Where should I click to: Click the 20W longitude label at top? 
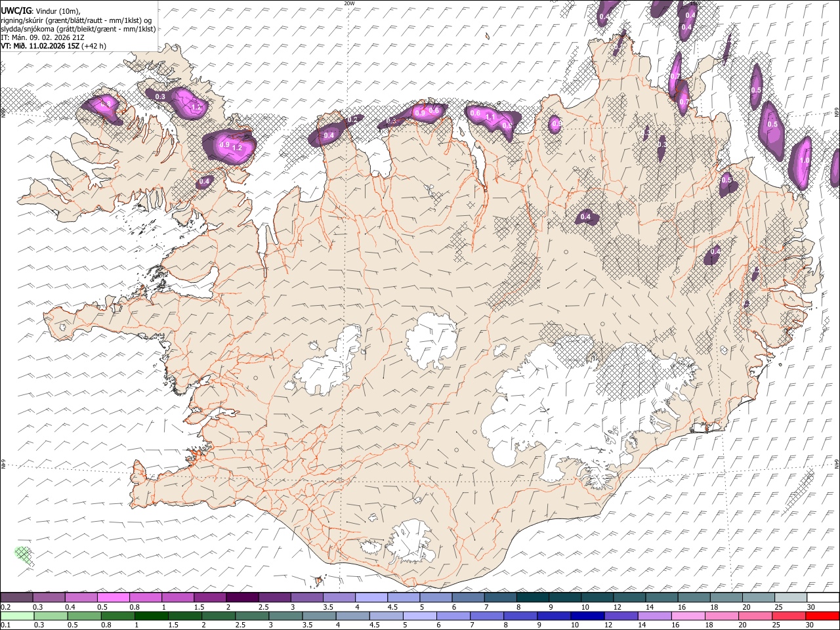point(349,3)
